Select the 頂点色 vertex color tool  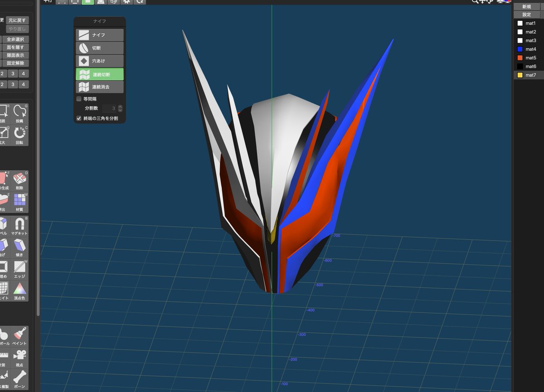tap(19, 291)
